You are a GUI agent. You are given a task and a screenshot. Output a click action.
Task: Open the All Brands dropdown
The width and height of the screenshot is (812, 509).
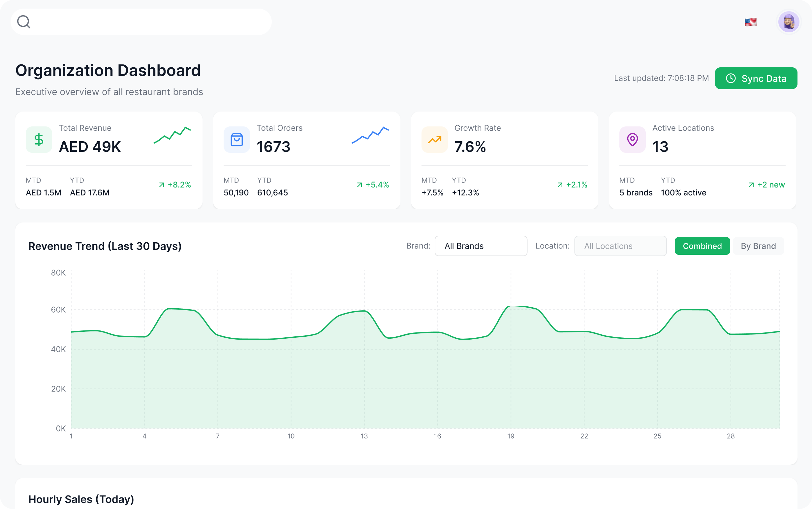[481, 246]
